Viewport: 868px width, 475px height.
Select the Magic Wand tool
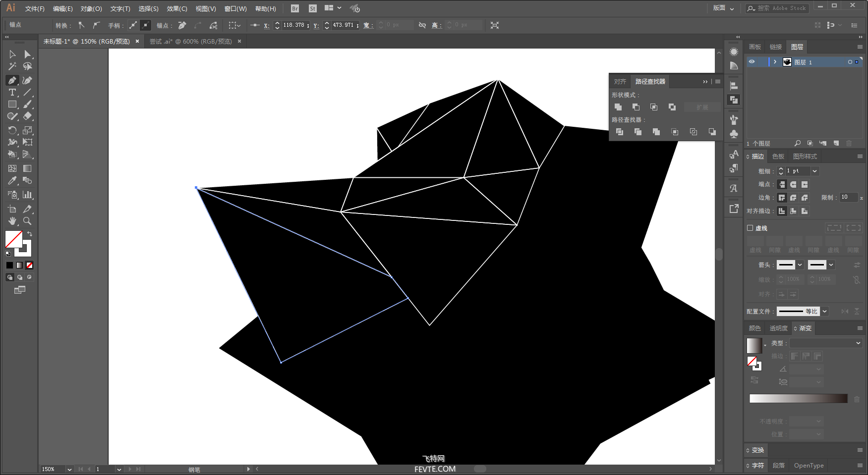(12, 66)
